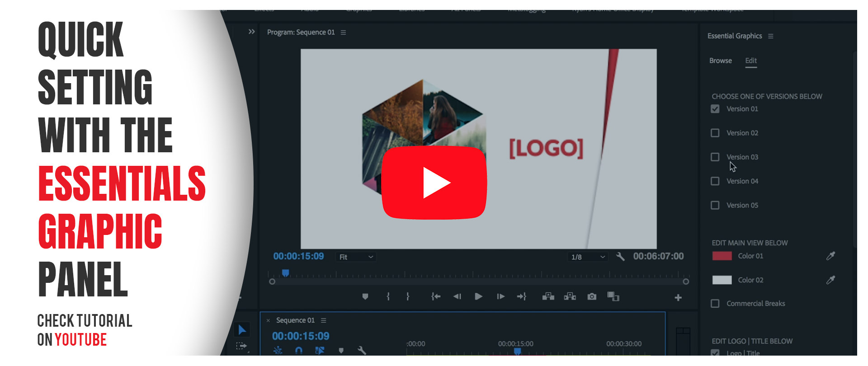
Task: Select the Selection arrow tool
Action: click(x=242, y=330)
